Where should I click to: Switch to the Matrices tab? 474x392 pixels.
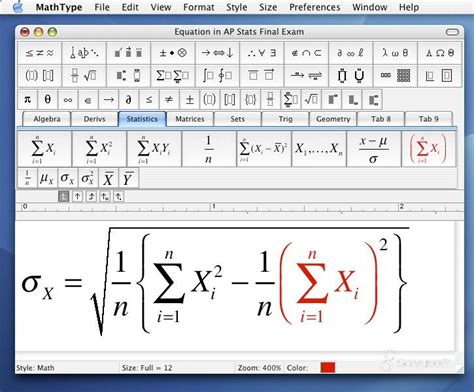point(190,119)
